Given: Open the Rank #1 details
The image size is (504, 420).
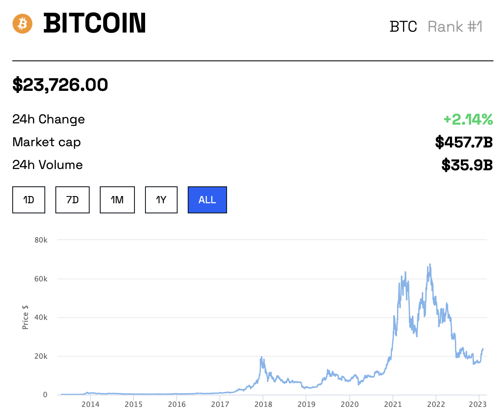Looking at the screenshot, I should 455,27.
